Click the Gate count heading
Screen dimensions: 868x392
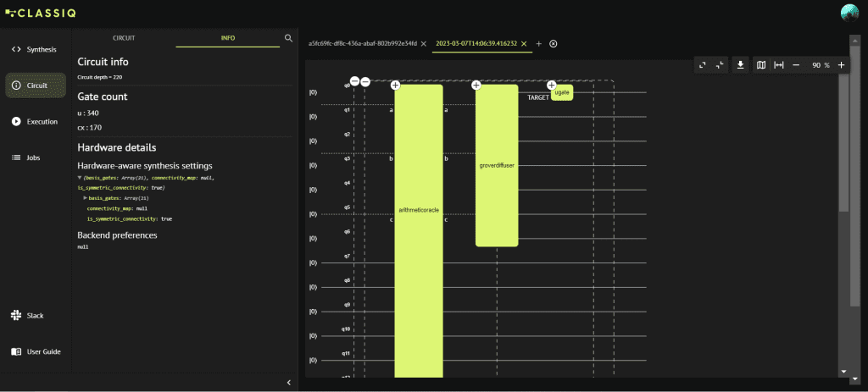point(103,97)
